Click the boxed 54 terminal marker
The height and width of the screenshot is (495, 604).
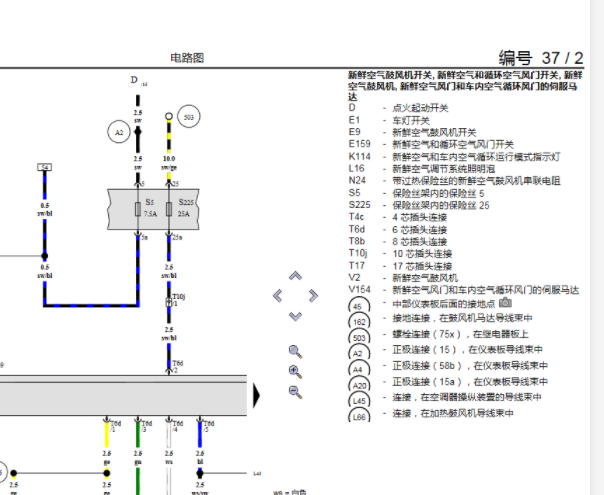45,167
